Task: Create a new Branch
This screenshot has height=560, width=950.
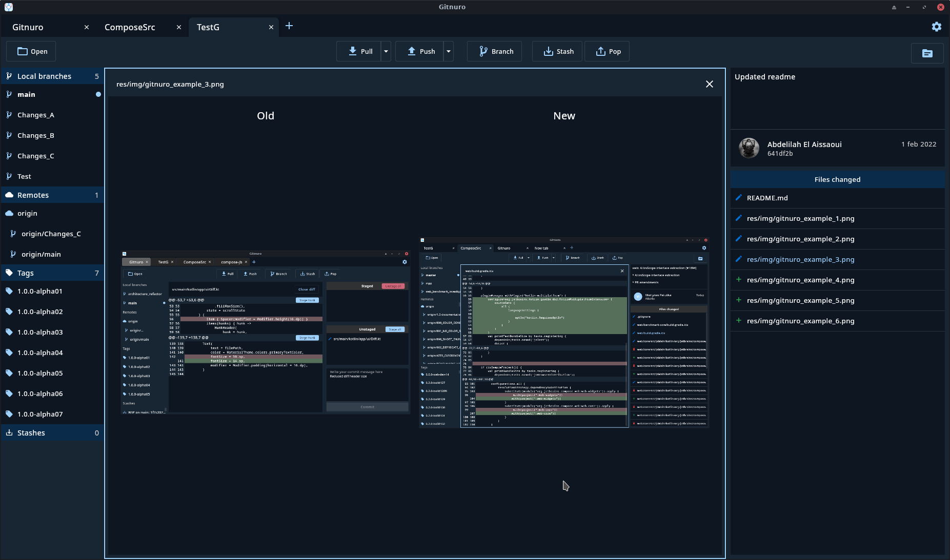Action: click(x=494, y=51)
